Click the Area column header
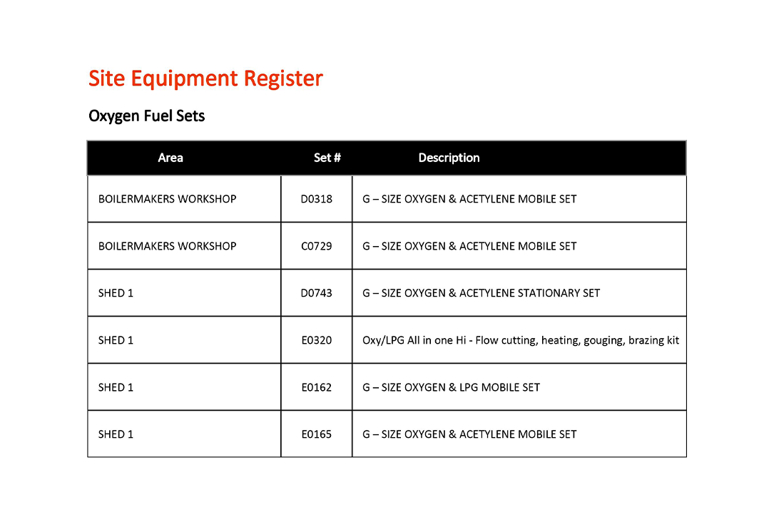 (x=170, y=158)
